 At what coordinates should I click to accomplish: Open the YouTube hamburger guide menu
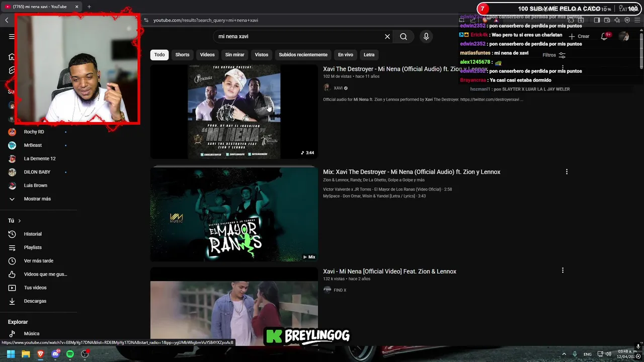[x=12, y=37]
